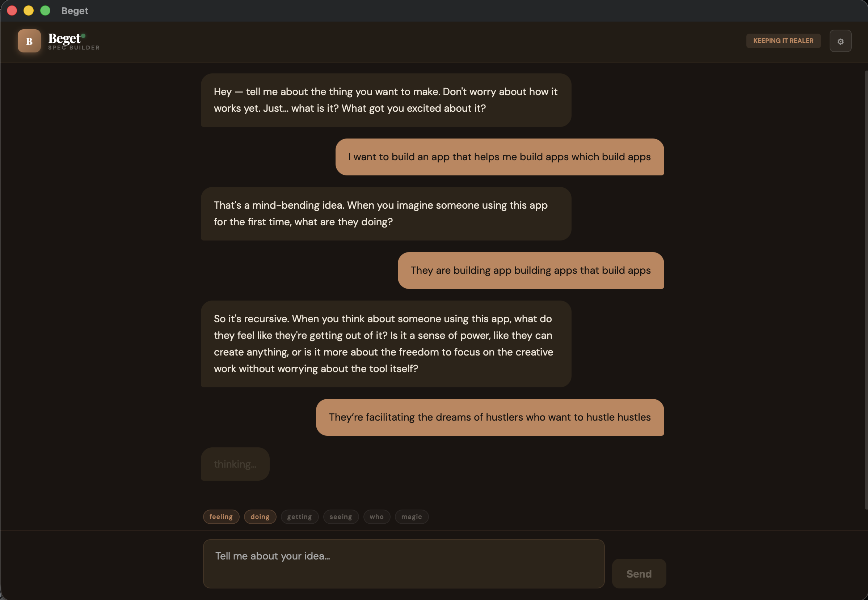Select the "doing" chip
The image size is (868, 600).
pyautogui.click(x=260, y=516)
